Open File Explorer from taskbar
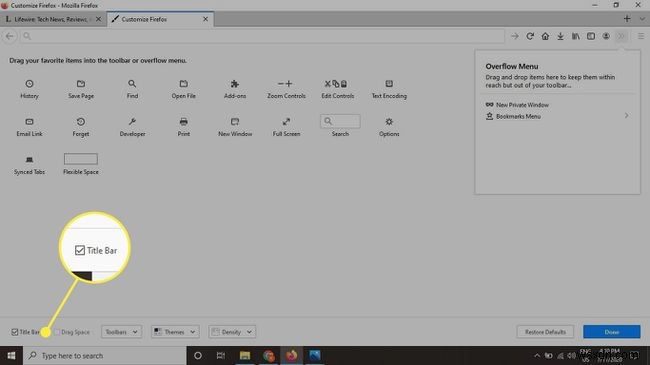The image size is (650, 365). pyautogui.click(x=245, y=355)
